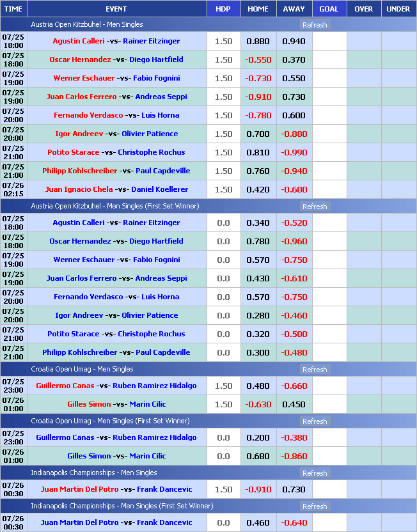The height and width of the screenshot is (532, 417).
Task: Select home odds -0.910 for Del Potro vs Dancevic
Action: pos(258,489)
